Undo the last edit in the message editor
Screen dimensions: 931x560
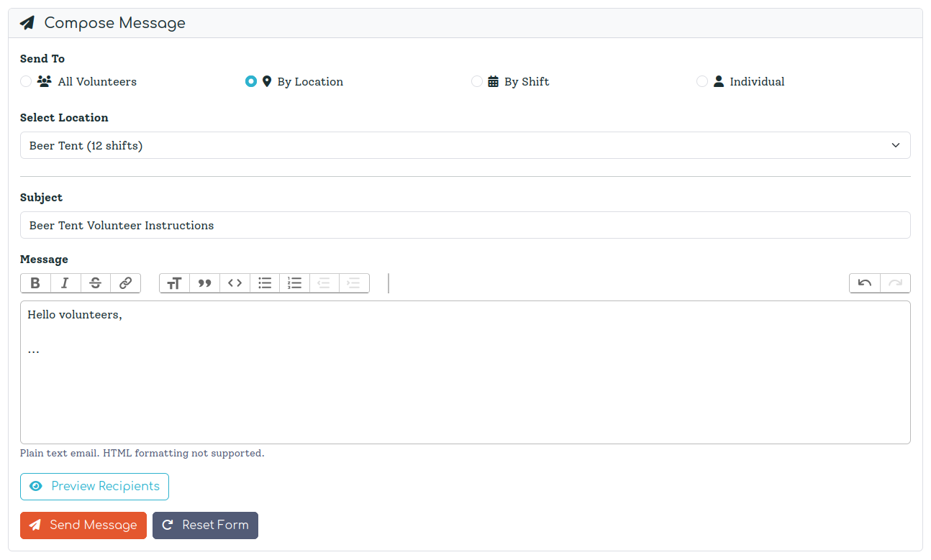point(864,283)
